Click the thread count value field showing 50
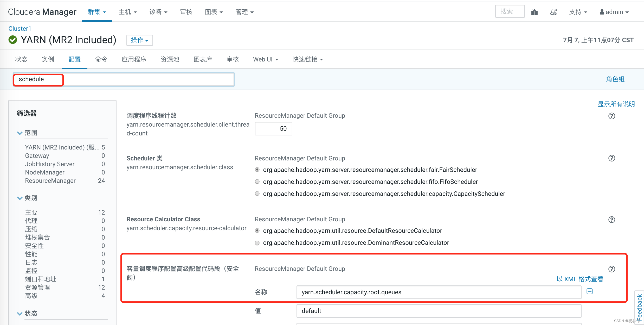Image resolution: width=644 pixels, height=325 pixels. point(273,129)
